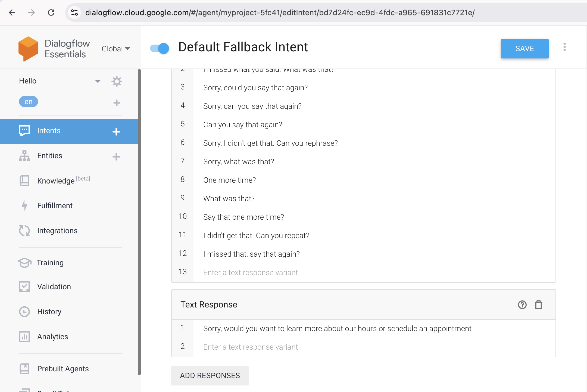Click the Knowledge beta panel icon

pyautogui.click(x=24, y=180)
